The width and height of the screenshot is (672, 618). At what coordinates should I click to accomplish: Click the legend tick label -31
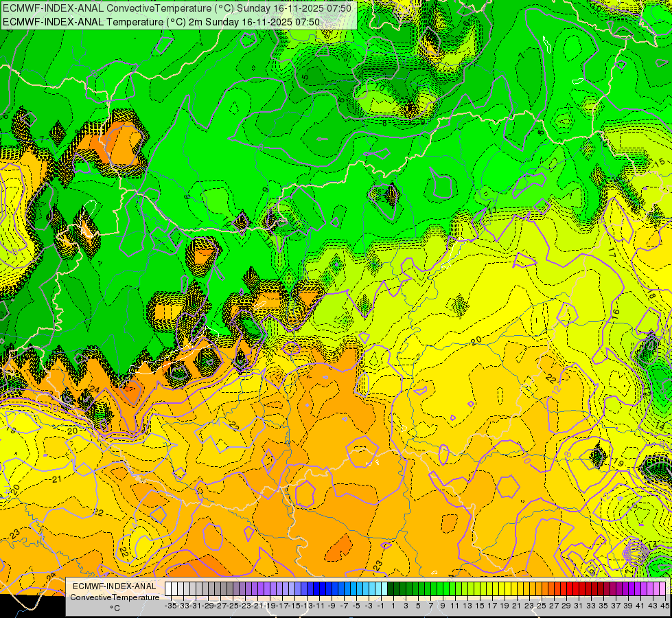coord(196,606)
